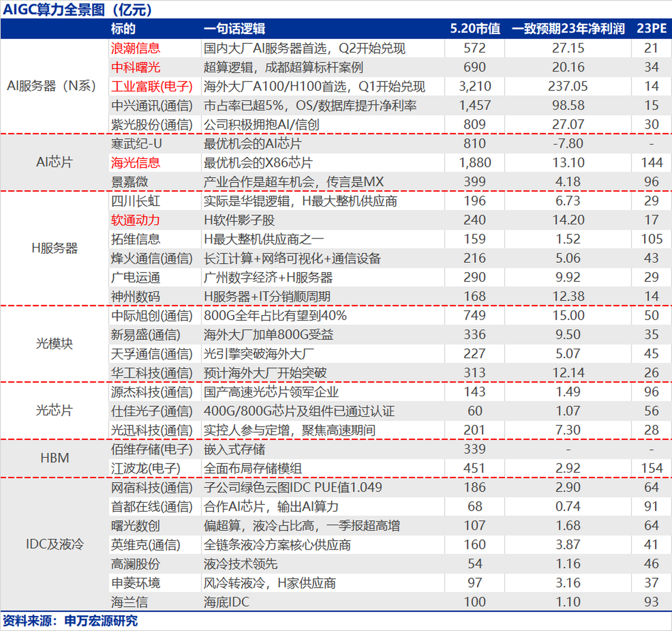Image resolution: width=672 pixels, height=631 pixels.
Task: Click the 144 PE value for 海光信息
Action: point(652,163)
